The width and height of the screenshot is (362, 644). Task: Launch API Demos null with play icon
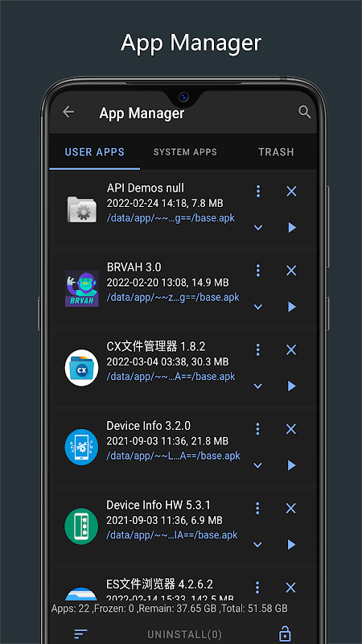[x=292, y=227]
